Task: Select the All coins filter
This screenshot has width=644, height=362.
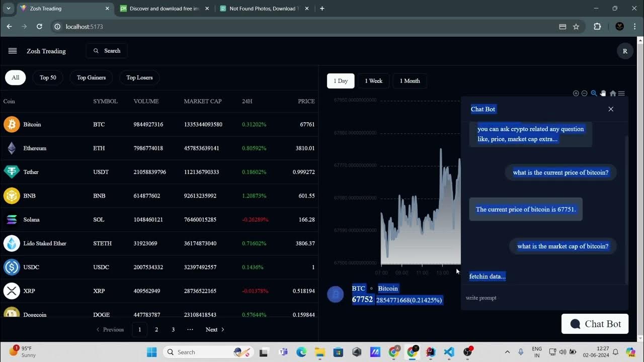Action: [15, 77]
